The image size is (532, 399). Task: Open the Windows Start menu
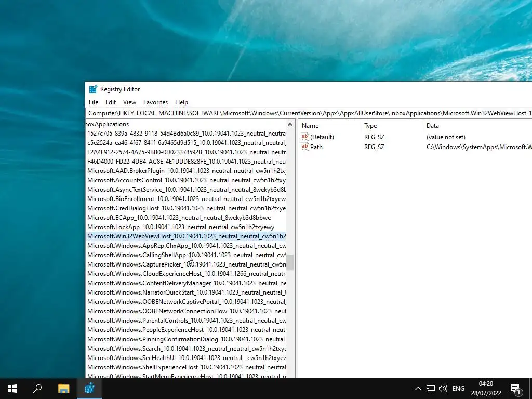[x=12, y=389]
